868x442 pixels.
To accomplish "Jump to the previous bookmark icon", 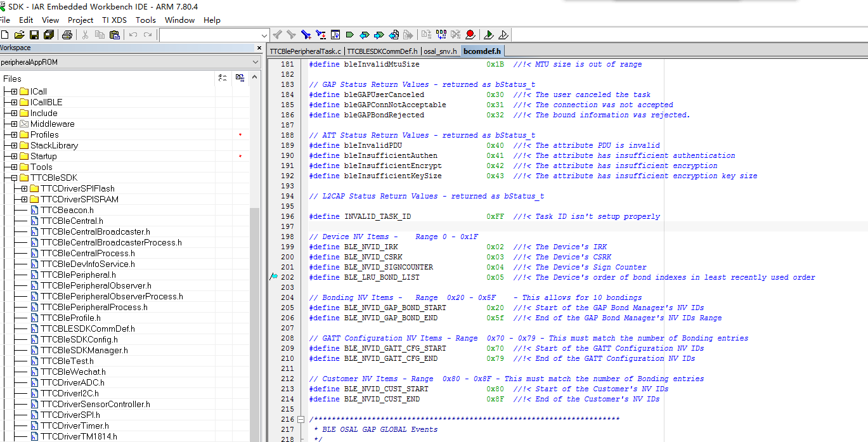I will tap(365, 35).
